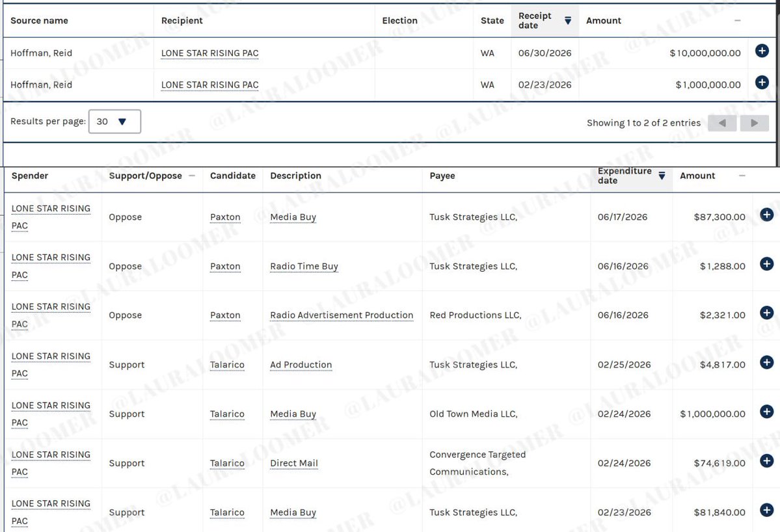
Task: Open the Direct Mail description
Action: click(293, 463)
